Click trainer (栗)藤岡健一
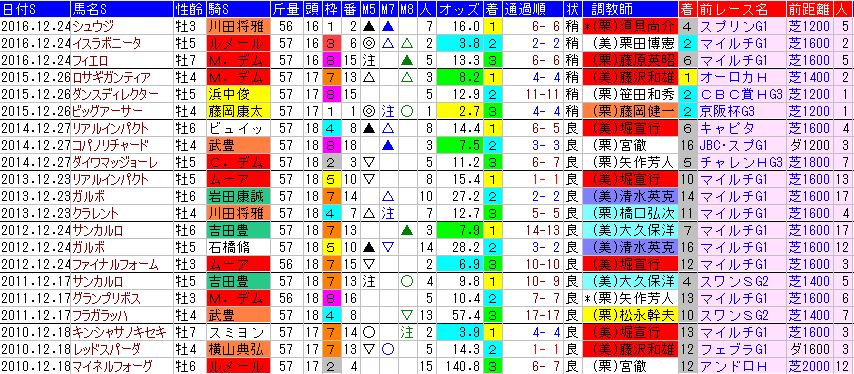The width and height of the screenshot is (854, 374). 629,111
